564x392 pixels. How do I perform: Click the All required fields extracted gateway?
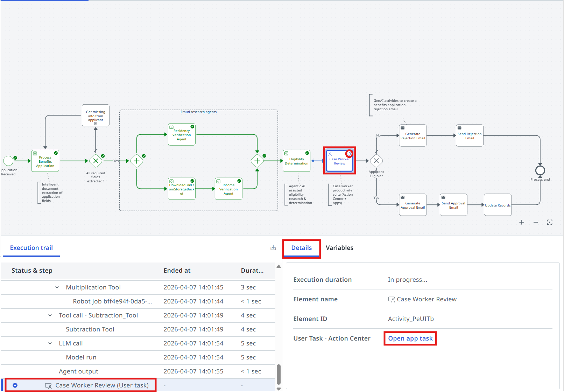96,161
